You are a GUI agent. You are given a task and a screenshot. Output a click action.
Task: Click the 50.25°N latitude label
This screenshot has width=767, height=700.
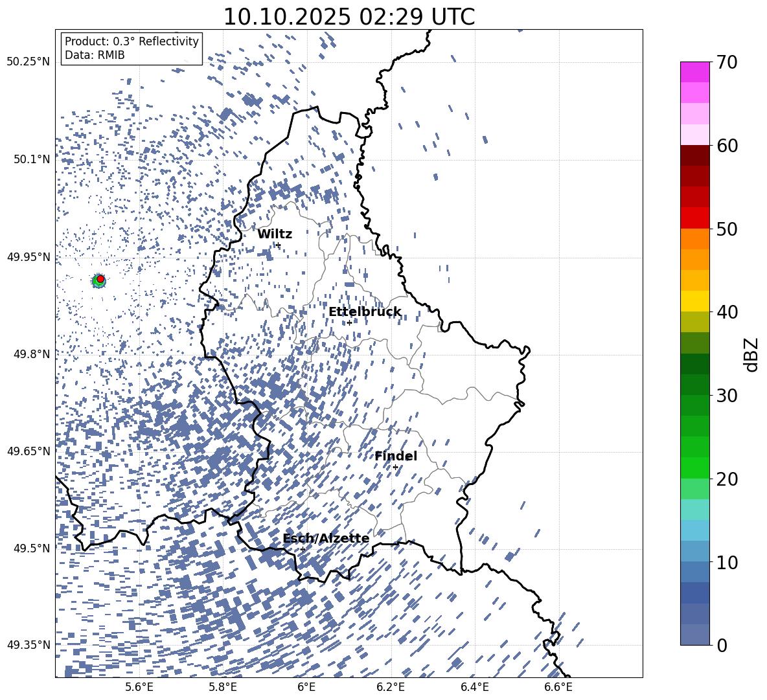29,62
